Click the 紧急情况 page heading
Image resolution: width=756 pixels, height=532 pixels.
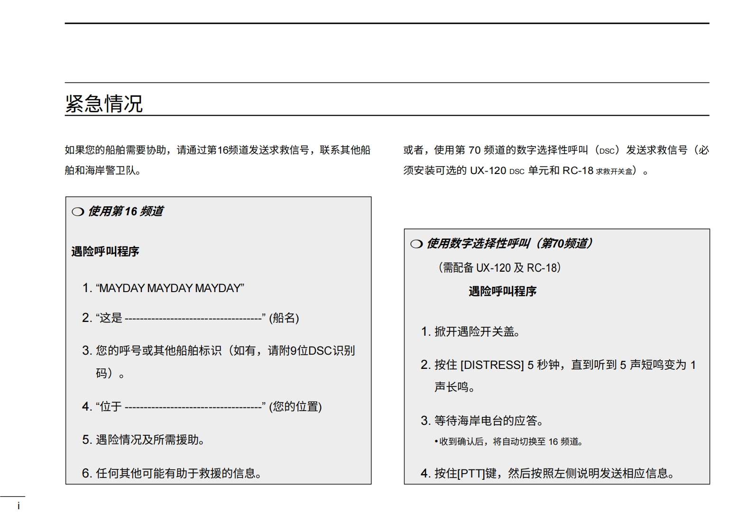(104, 104)
